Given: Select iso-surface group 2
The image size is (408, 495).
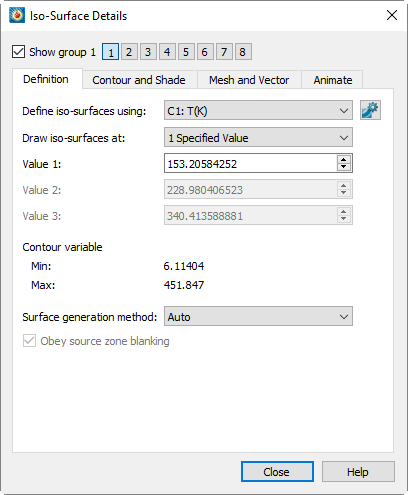Looking at the screenshot, I should tap(129, 52).
